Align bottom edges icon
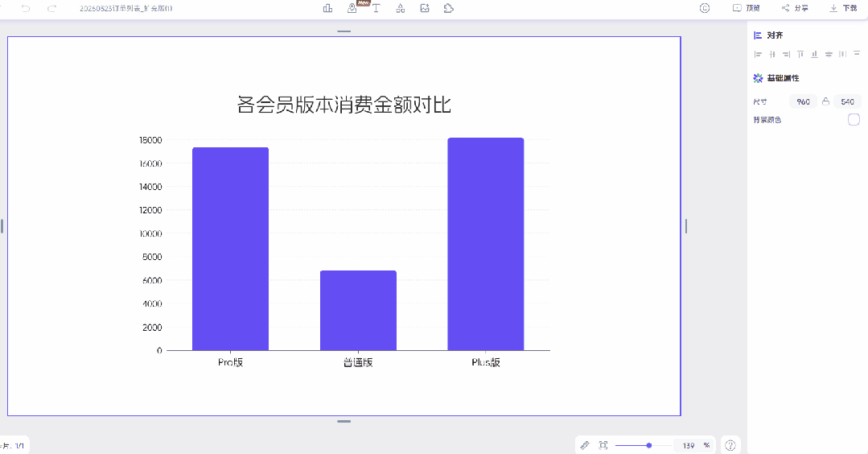The height and width of the screenshot is (454, 868). [814, 54]
